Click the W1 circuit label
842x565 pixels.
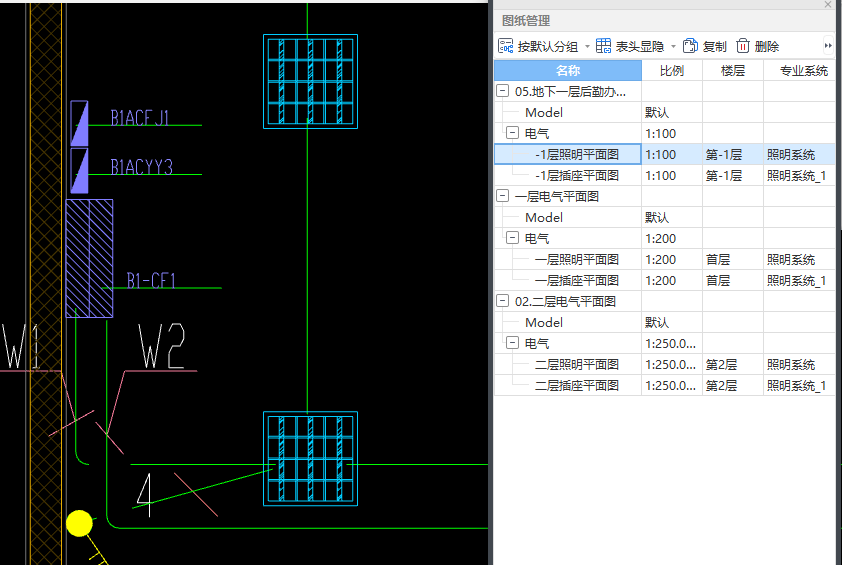(x=21, y=346)
